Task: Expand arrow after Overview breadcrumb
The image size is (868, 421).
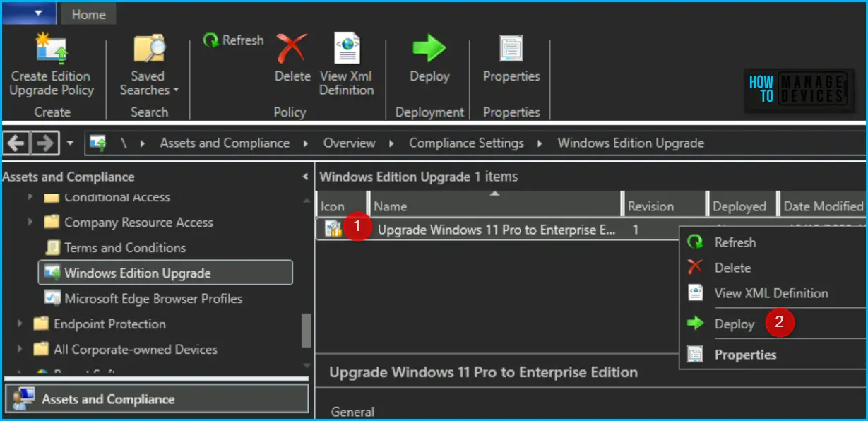Action: (392, 143)
